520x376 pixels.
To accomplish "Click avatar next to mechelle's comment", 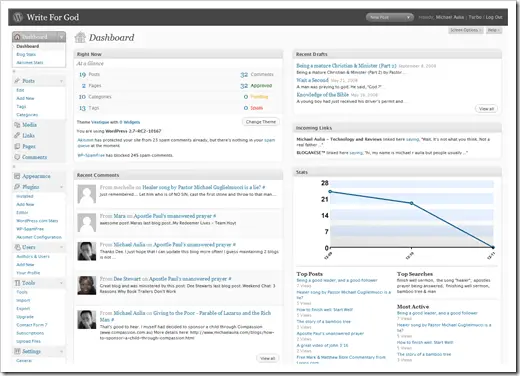I will pos(87,194).
